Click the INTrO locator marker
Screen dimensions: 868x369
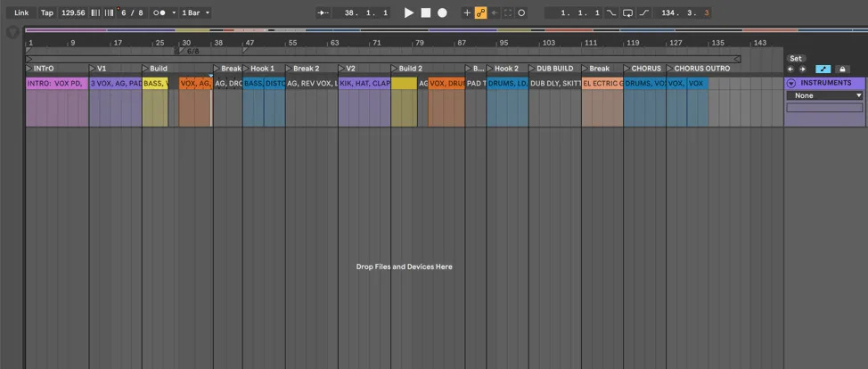pyautogui.click(x=40, y=69)
